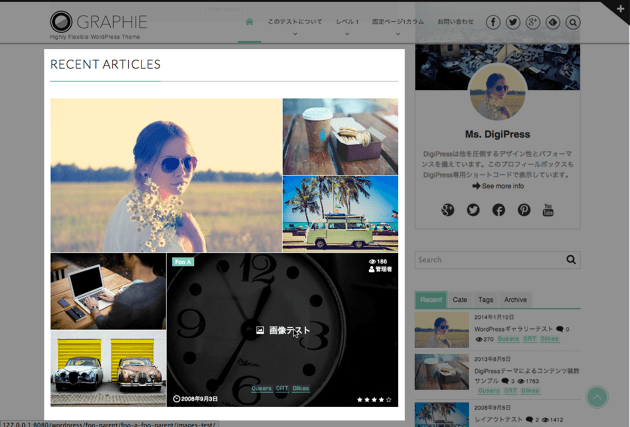
Task: Open the coffee cup article image
Action: click(x=340, y=137)
